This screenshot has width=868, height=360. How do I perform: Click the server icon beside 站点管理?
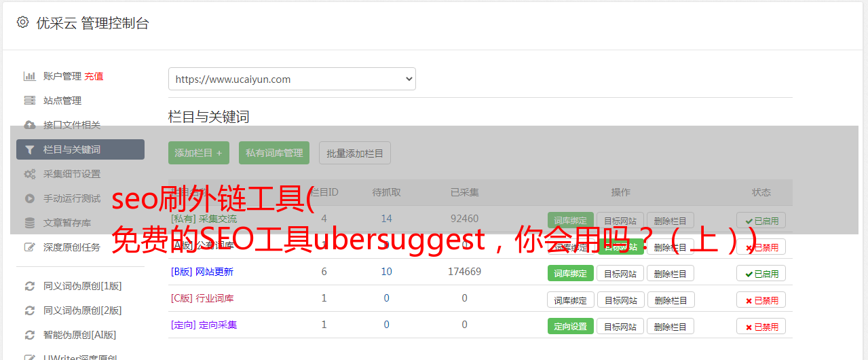pos(30,101)
